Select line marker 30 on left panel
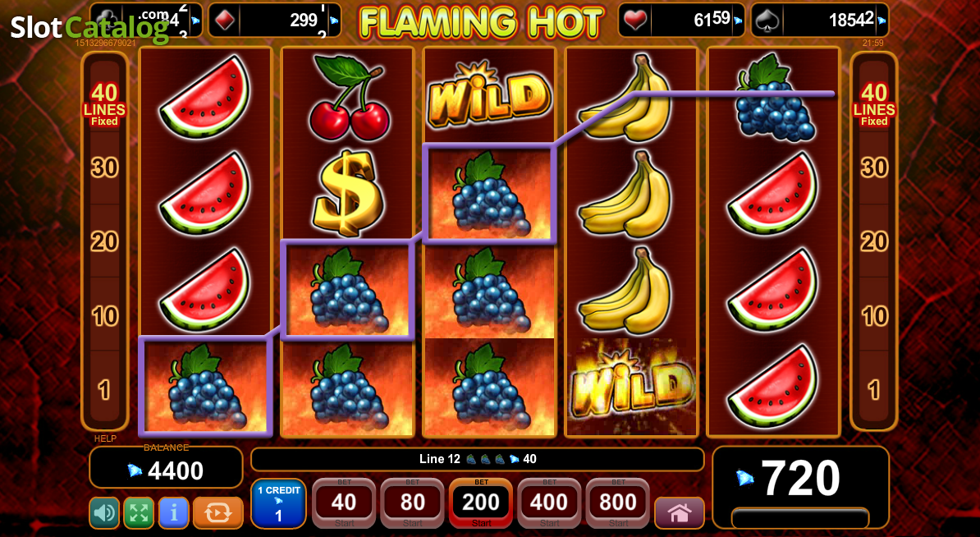Screen dimensions: 980x537 [104, 168]
